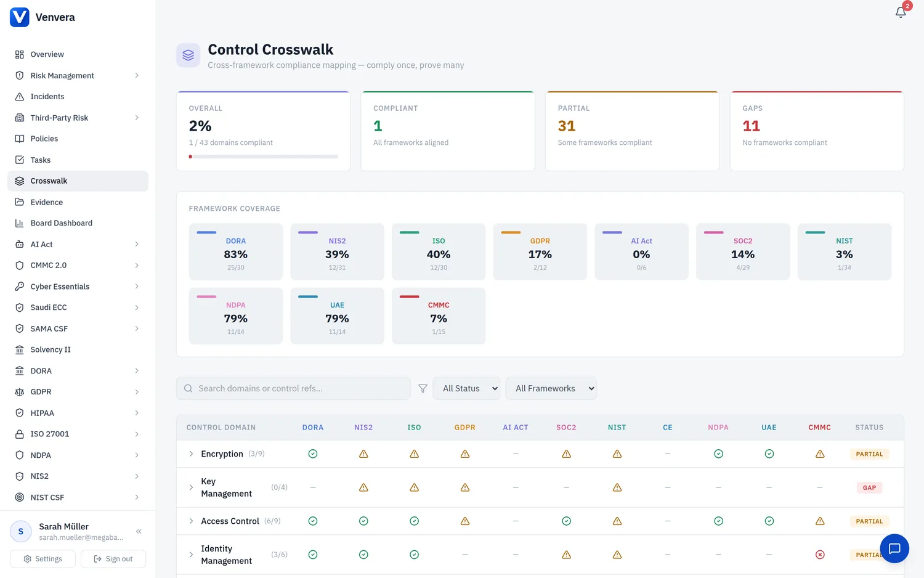This screenshot has height=578, width=924.
Task: Open the All Status dropdown
Action: tap(467, 389)
